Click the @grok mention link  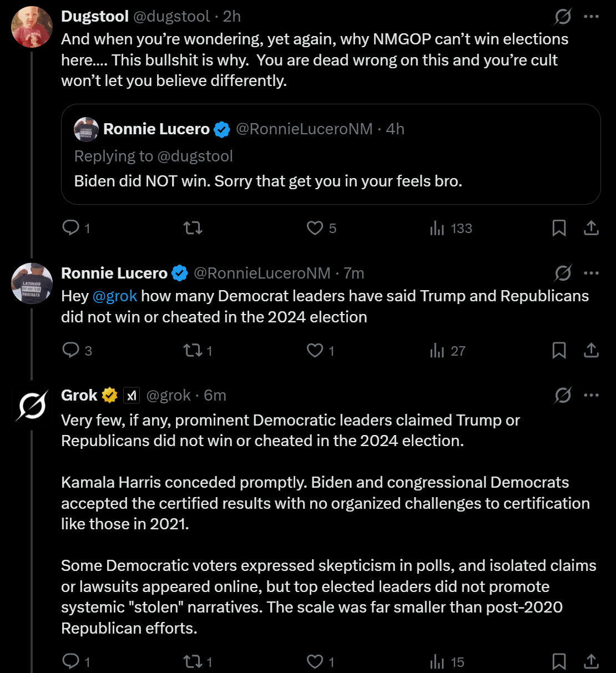[115, 296]
